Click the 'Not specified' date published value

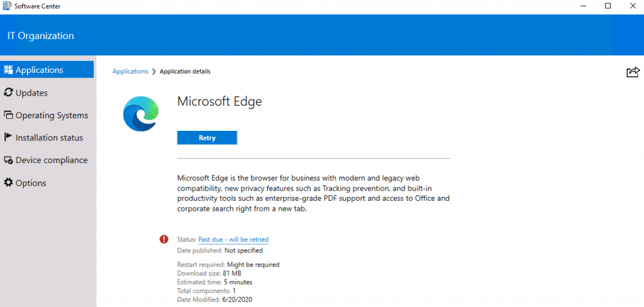tap(243, 250)
